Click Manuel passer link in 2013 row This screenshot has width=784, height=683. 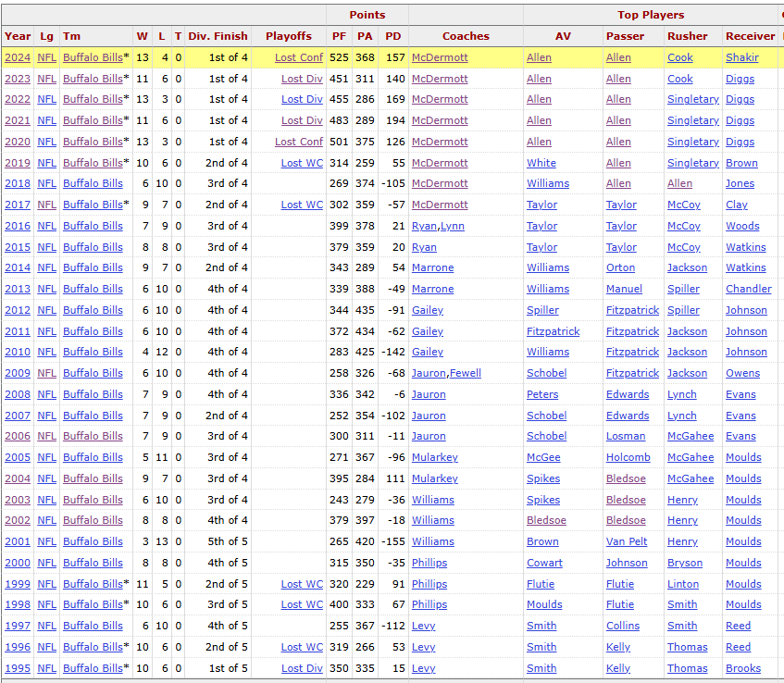point(624,289)
